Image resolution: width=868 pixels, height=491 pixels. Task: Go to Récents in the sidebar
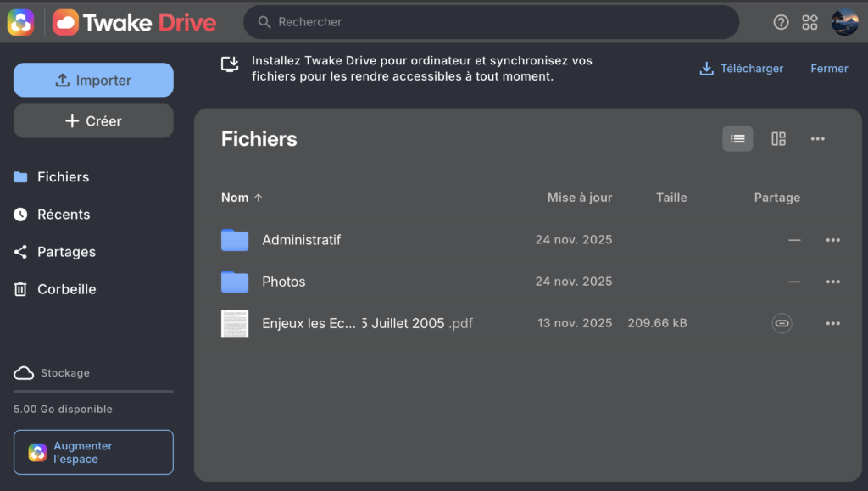point(64,215)
